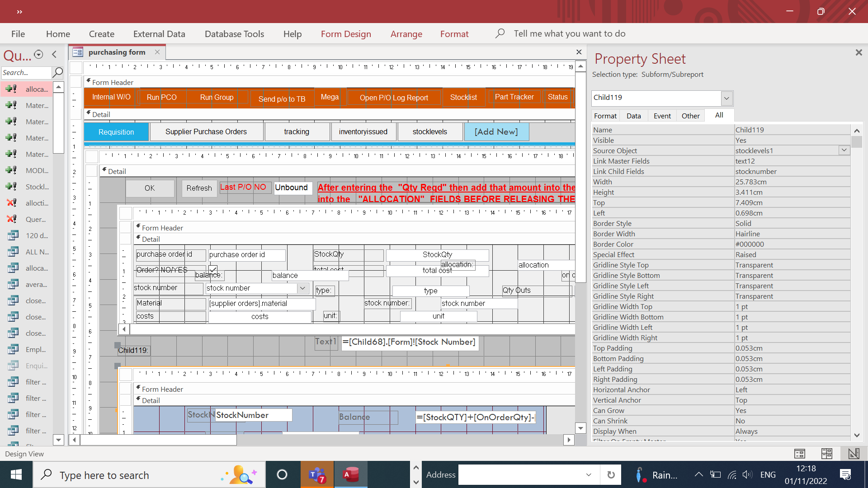Screen dimensions: 868x488
Task: Switch to the Data tab in Property Sheet
Action: [633, 116]
